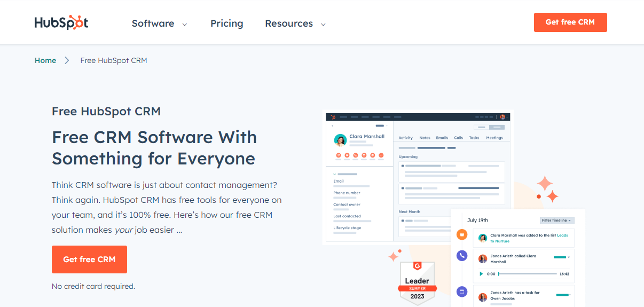Expand the Resources dropdown menu

point(295,23)
